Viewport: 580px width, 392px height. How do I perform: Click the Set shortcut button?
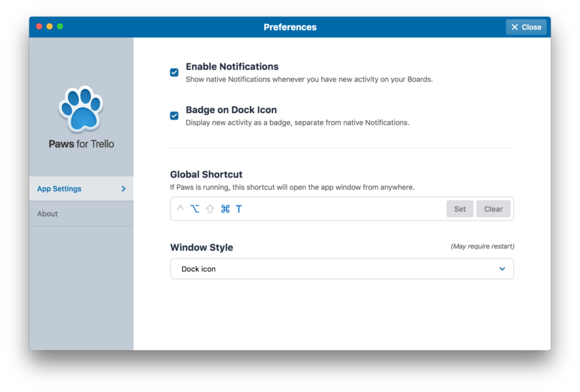click(460, 209)
